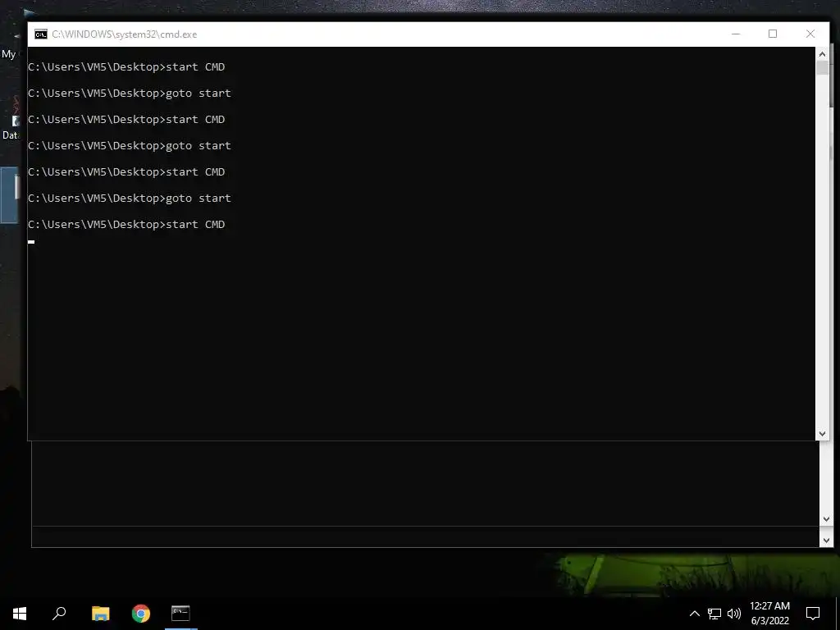
Task: Click the blinking console cursor
Action: 31,242
